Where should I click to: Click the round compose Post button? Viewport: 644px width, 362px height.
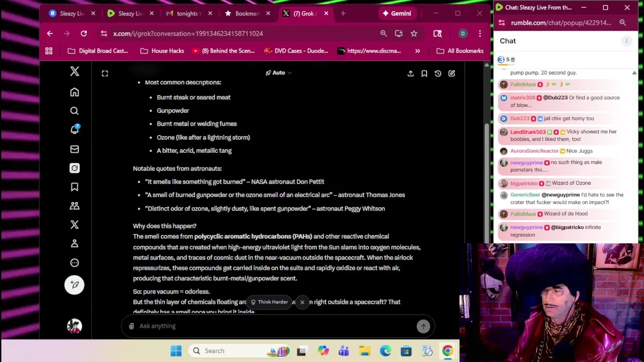coord(74,285)
